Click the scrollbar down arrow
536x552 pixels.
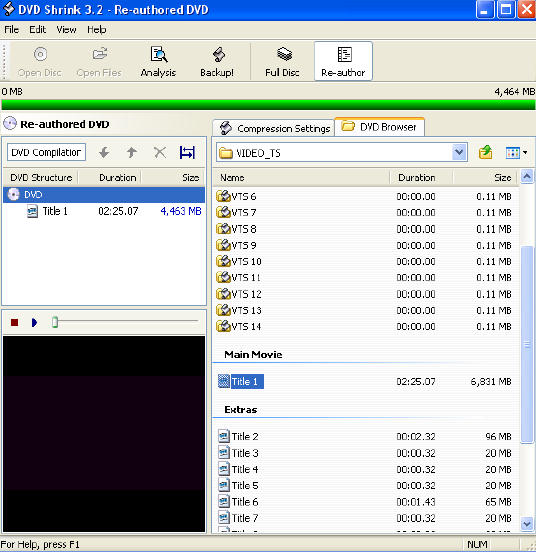527,525
